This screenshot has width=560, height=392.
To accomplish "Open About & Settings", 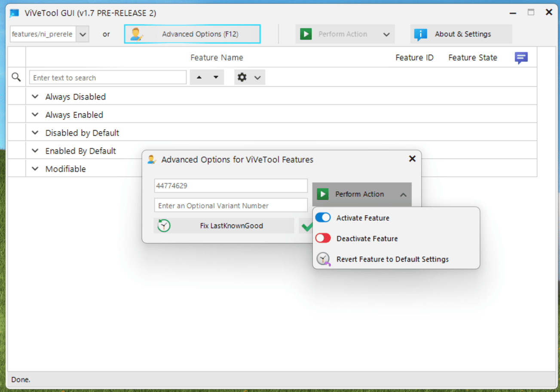I will click(x=461, y=34).
